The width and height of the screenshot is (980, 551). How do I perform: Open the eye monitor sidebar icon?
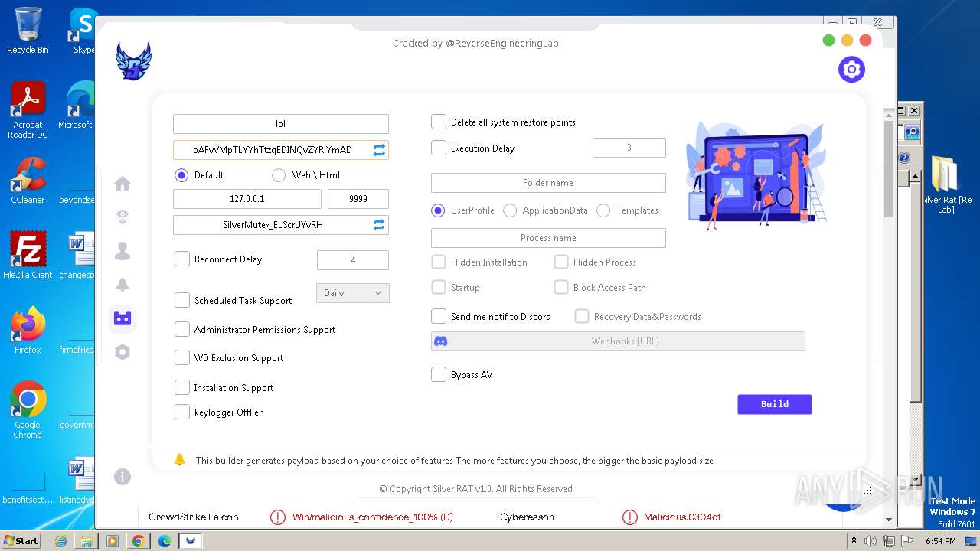(122, 217)
